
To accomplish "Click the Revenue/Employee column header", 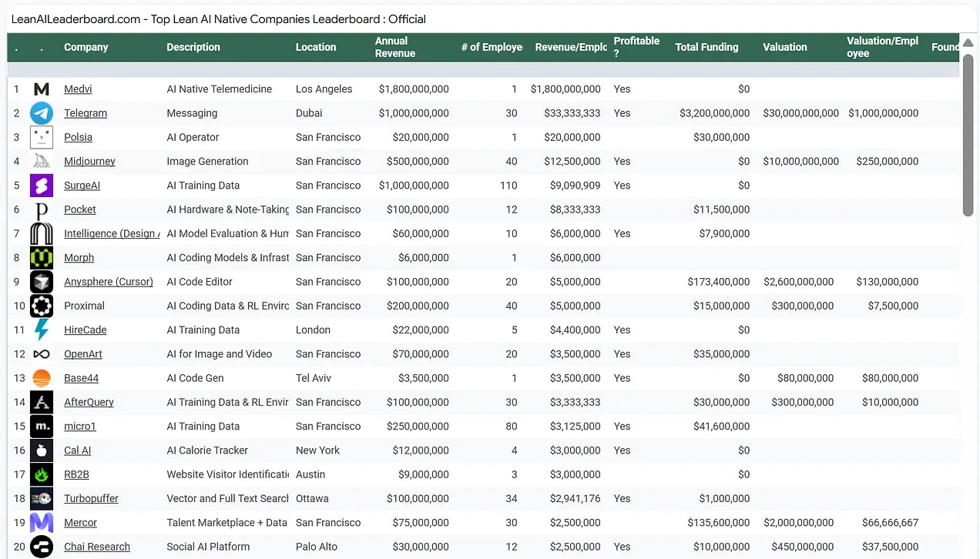I will point(571,47).
